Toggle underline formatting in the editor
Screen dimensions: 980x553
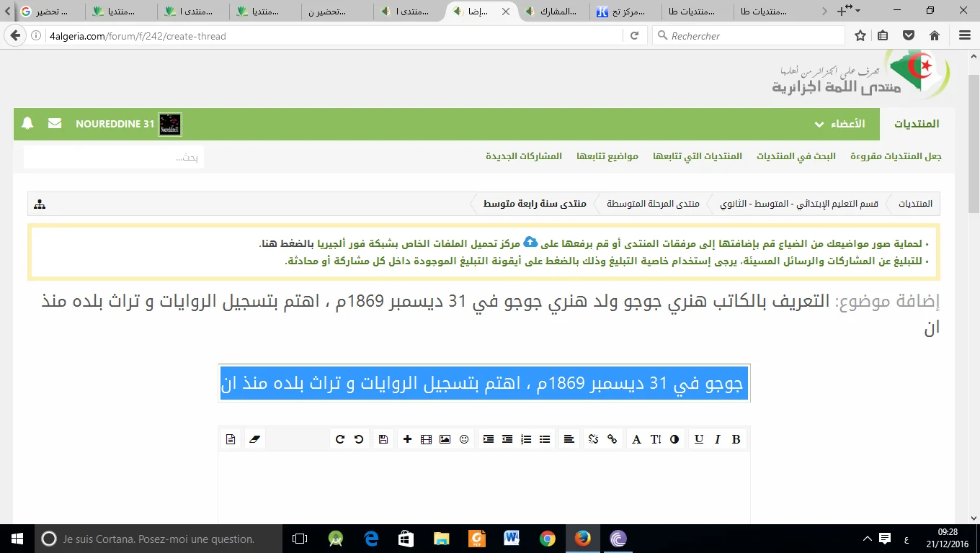click(x=698, y=439)
